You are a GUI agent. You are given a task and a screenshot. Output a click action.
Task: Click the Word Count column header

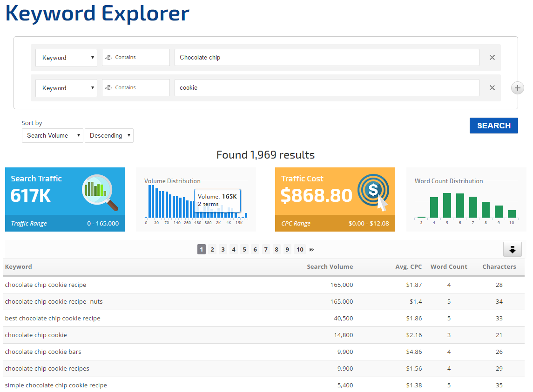click(449, 267)
